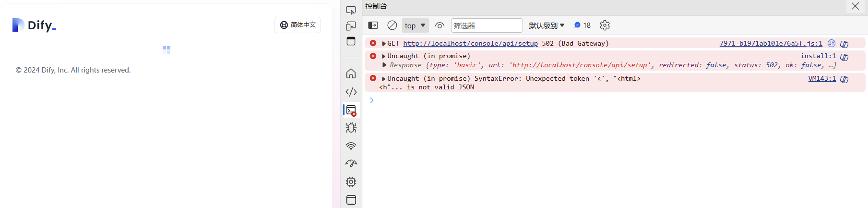The height and width of the screenshot is (208, 868).
Task: Go to the Welcome home icon
Action: pos(351,73)
